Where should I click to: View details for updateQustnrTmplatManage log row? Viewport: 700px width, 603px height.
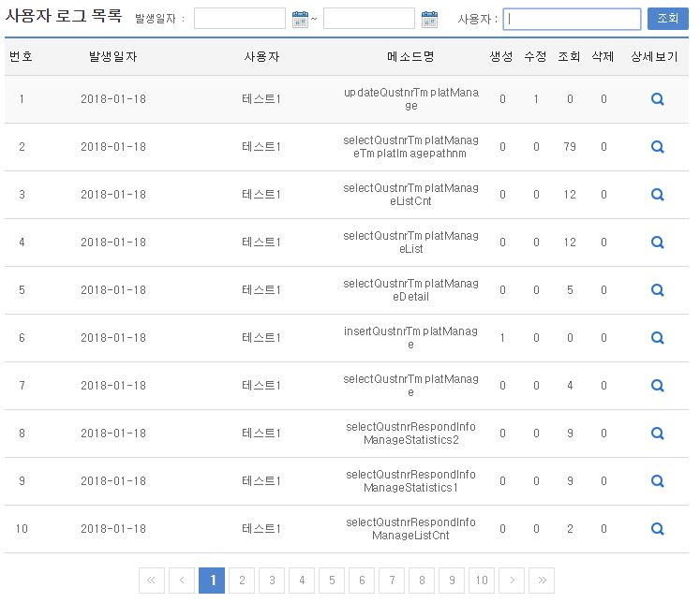click(657, 99)
